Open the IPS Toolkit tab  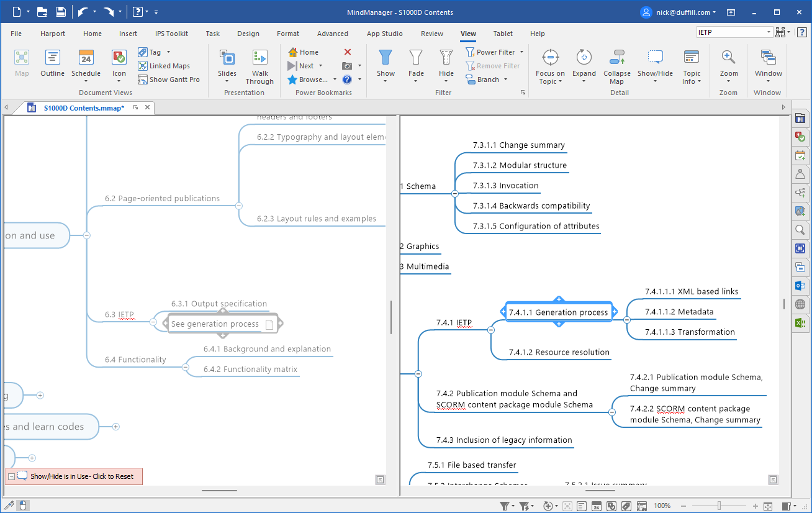pyautogui.click(x=172, y=34)
